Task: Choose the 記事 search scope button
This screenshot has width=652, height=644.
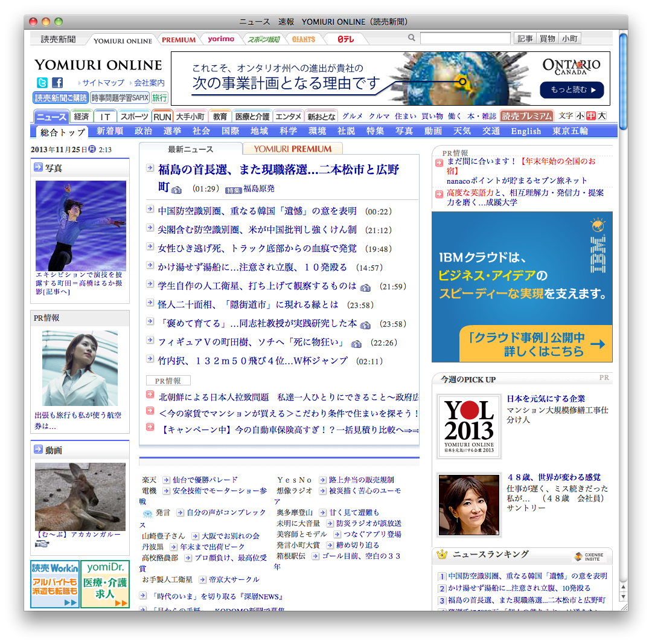Action: pyautogui.click(x=525, y=39)
